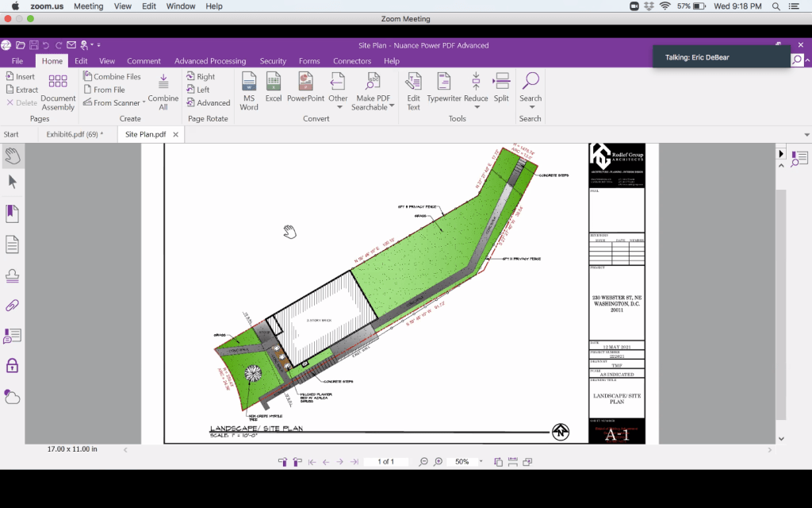Open the Attachments paperclip panel
812x508 pixels.
click(12, 306)
